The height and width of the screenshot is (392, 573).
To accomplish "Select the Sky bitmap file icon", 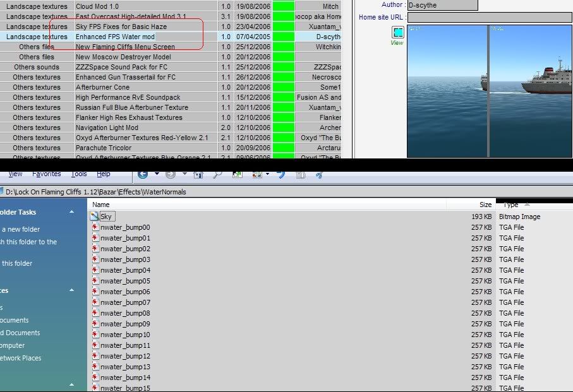I will pyautogui.click(x=95, y=217).
